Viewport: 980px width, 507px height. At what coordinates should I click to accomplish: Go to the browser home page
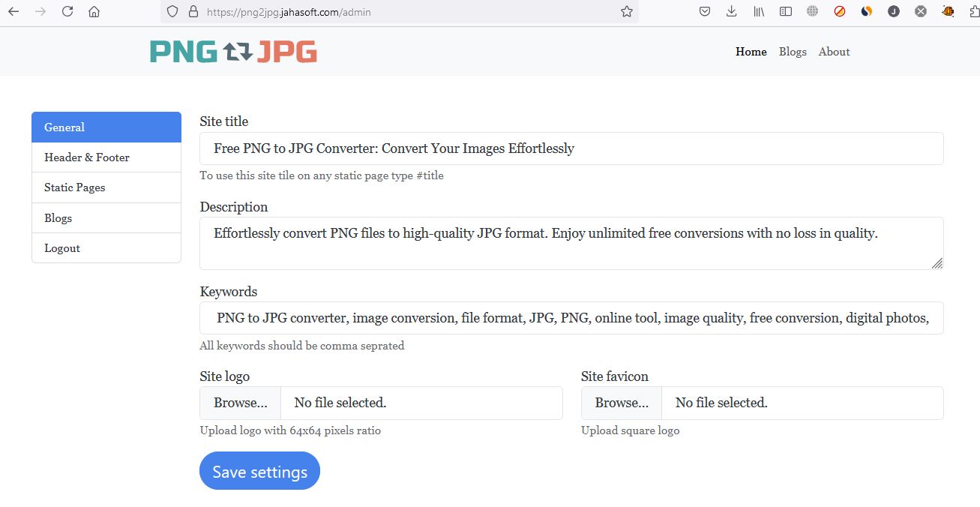point(94,11)
